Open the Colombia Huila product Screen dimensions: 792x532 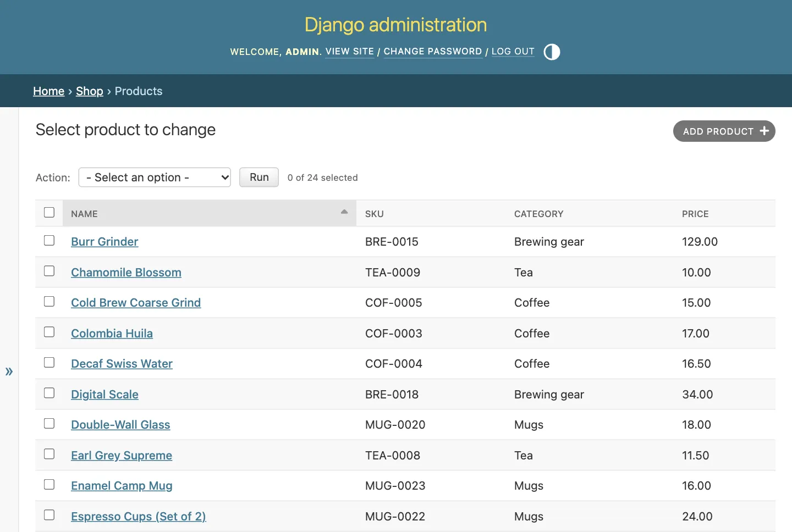tap(112, 334)
